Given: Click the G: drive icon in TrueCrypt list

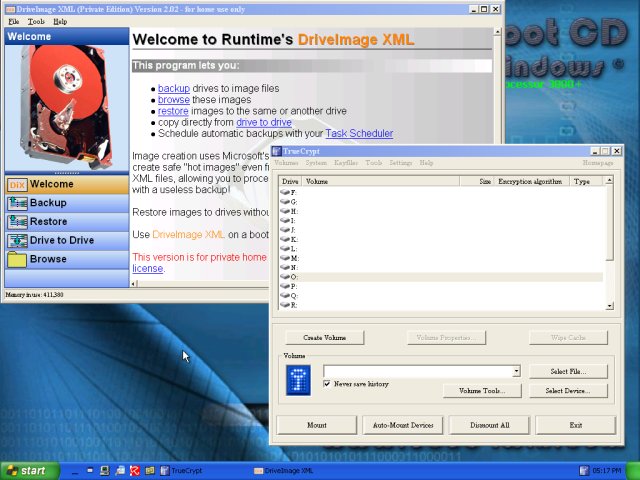Looking at the screenshot, I should [x=285, y=201].
